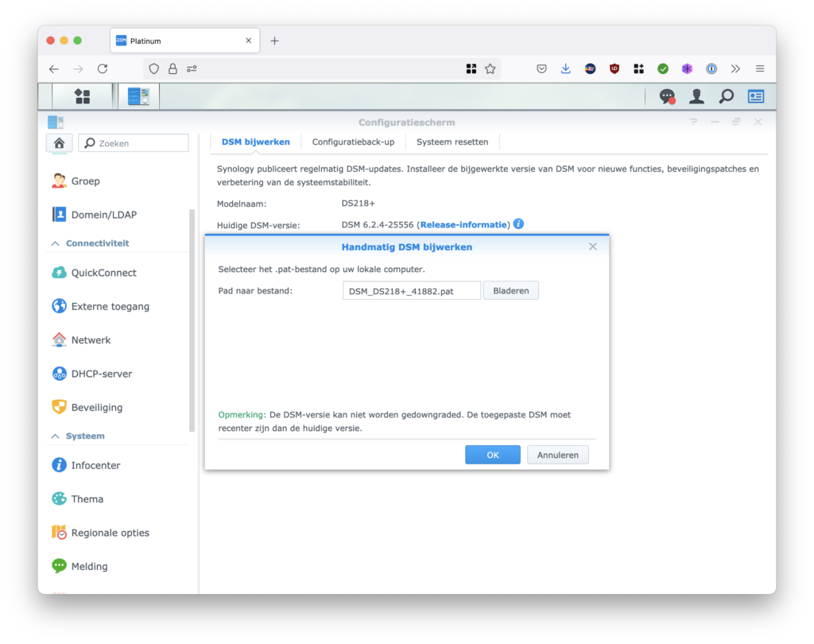Open the Pocket save icon
814x644 pixels.
541,68
